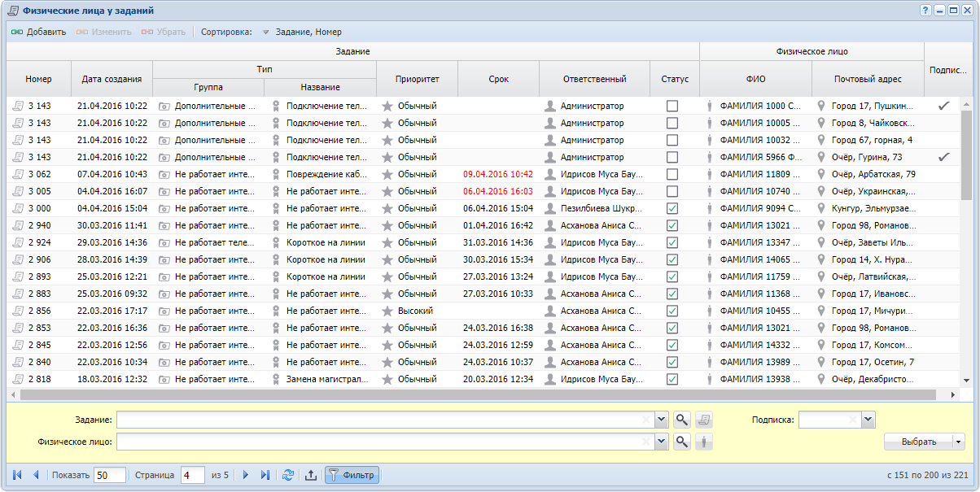
Task: Click the Ответственный column header
Action: tap(594, 79)
